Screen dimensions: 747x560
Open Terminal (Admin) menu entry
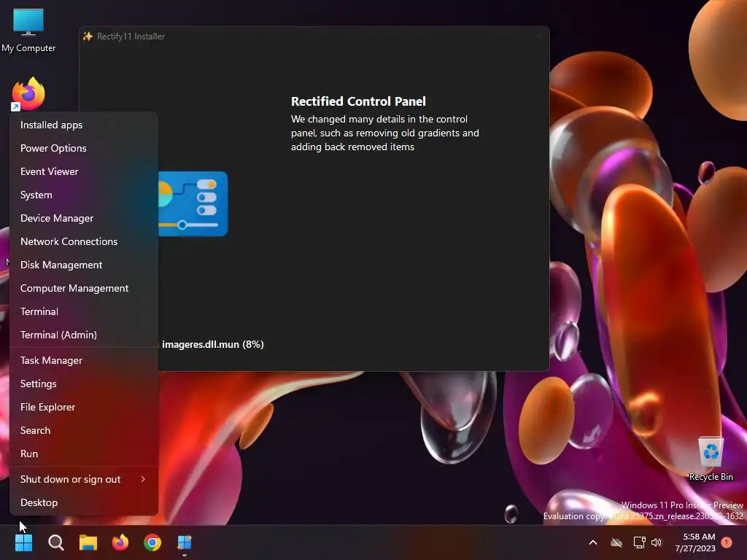(84, 335)
